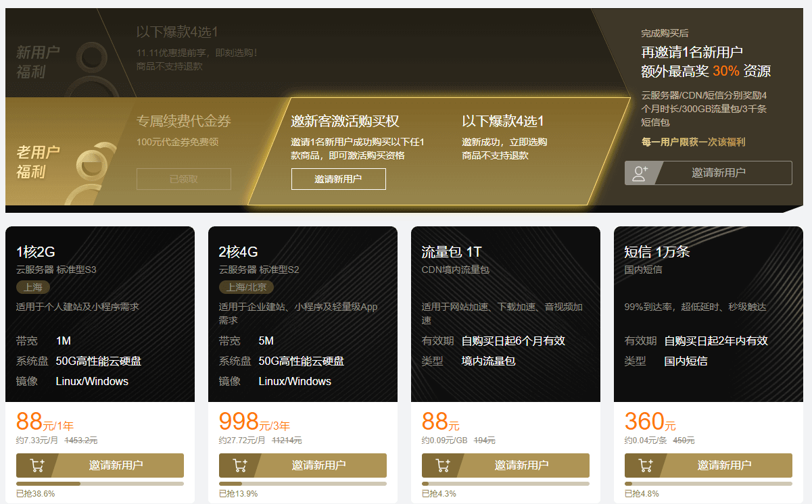Click 邀请新用户 button under 邀新客激活购买权

click(338, 179)
